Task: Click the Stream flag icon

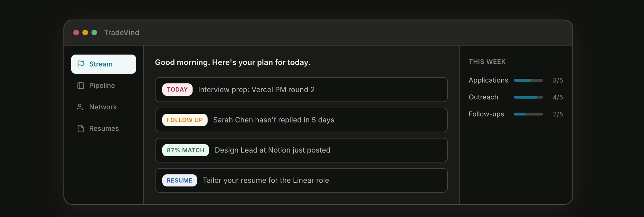Action: click(x=80, y=64)
